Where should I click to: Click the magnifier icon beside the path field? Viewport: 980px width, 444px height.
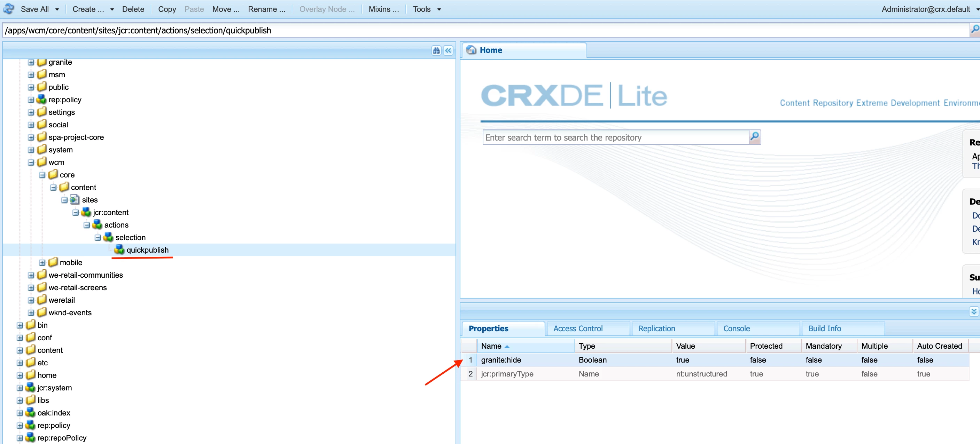point(975,29)
